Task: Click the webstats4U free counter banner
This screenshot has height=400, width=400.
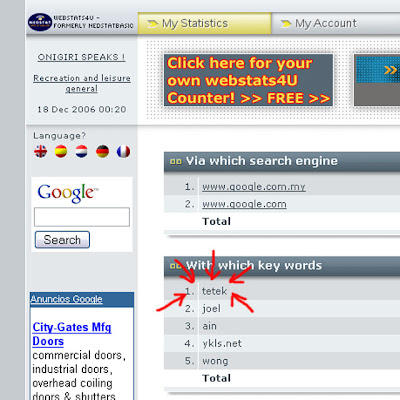Action: pyautogui.click(x=248, y=80)
